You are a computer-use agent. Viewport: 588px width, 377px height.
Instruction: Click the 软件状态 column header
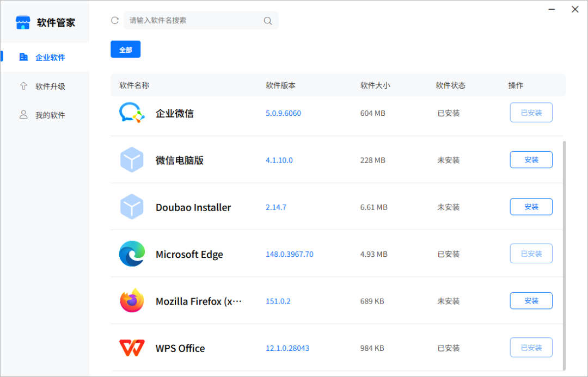tap(450, 85)
